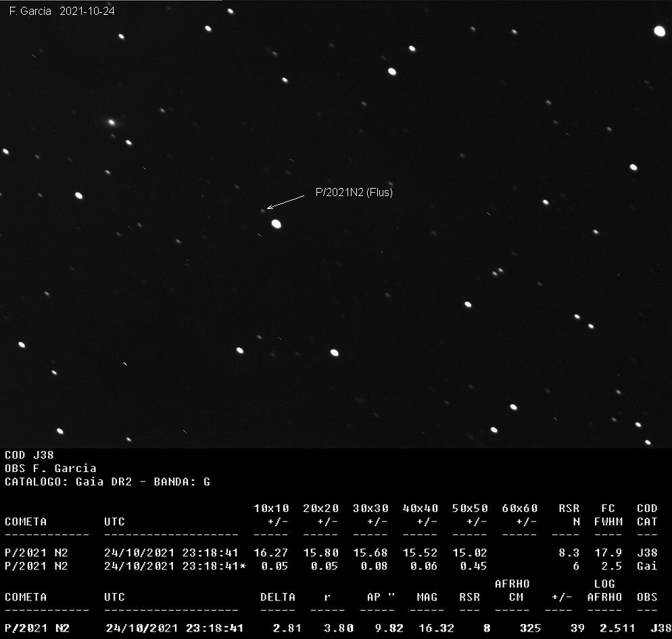Click the magnitude value '15.68'
Viewport: 672px width, 639px height.
[370, 553]
